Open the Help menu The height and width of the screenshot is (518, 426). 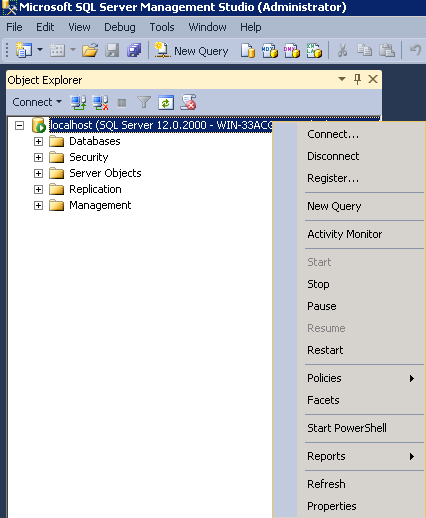[x=251, y=27]
